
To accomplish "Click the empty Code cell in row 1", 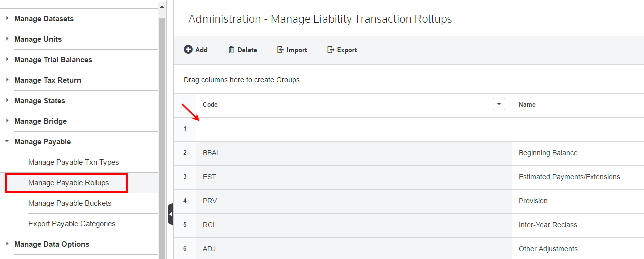I will (x=354, y=129).
